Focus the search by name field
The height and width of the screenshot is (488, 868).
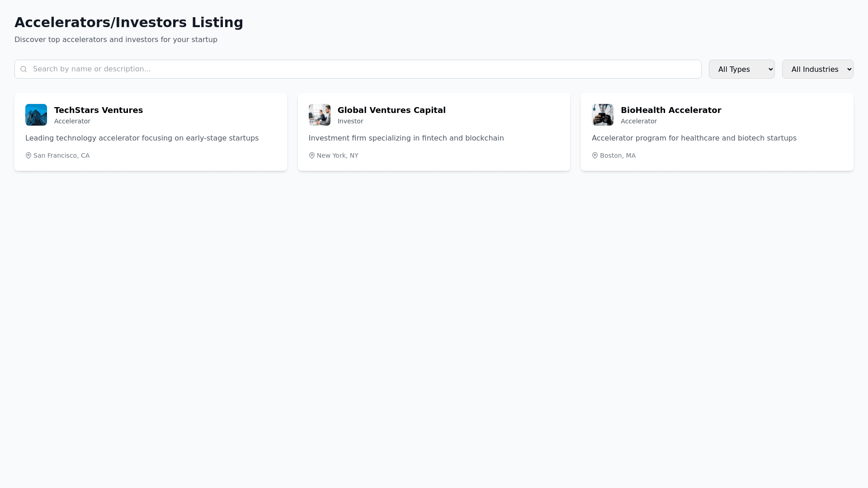(362, 69)
